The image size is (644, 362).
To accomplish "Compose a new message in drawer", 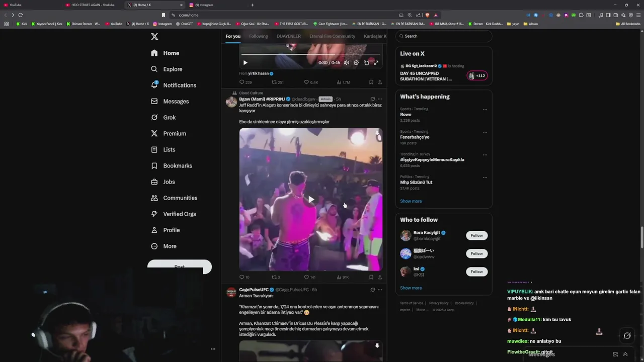I will (x=615, y=354).
